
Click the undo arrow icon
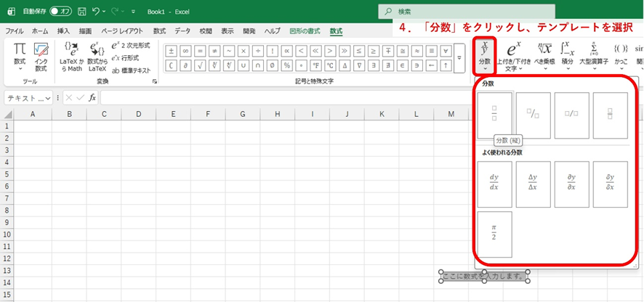click(x=96, y=12)
